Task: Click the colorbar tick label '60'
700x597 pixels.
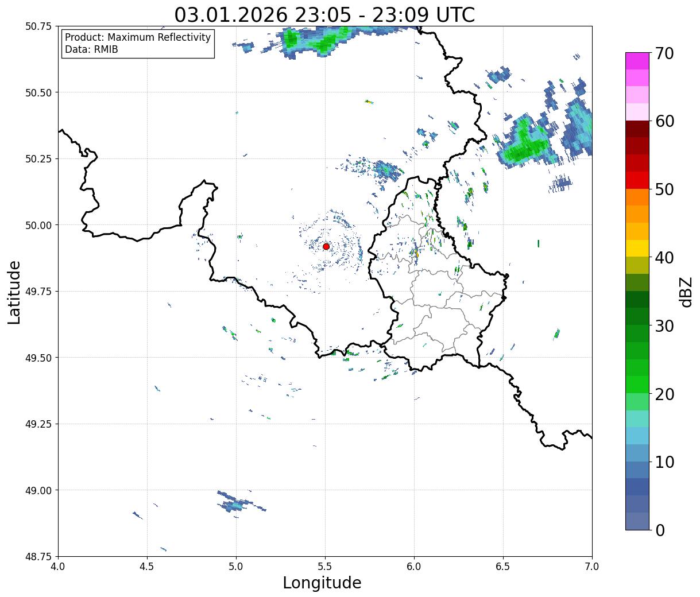Action: pyautogui.click(x=664, y=121)
